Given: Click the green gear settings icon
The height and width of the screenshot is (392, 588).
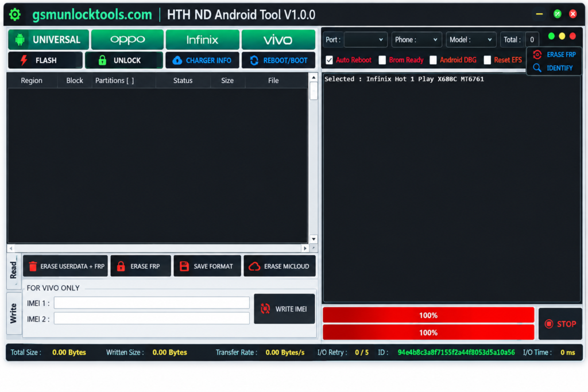Looking at the screenshot, I should pyautogui.click(x=15, y=14).
